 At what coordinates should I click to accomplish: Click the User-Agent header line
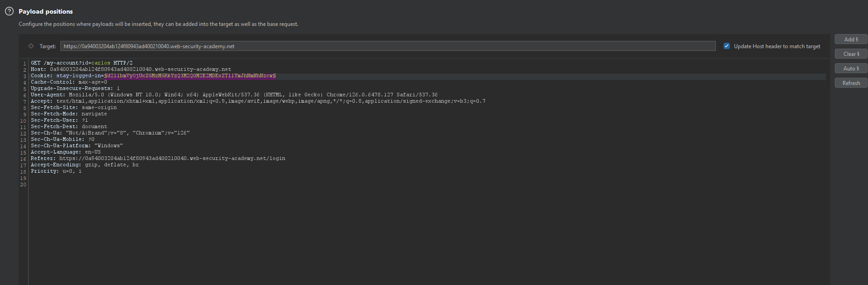(x=234, y=95)
